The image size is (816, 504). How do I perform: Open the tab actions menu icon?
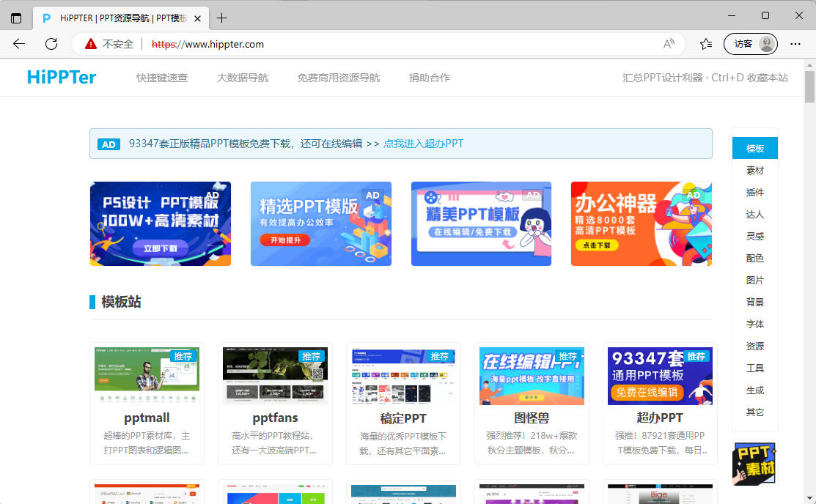point(16,18)
